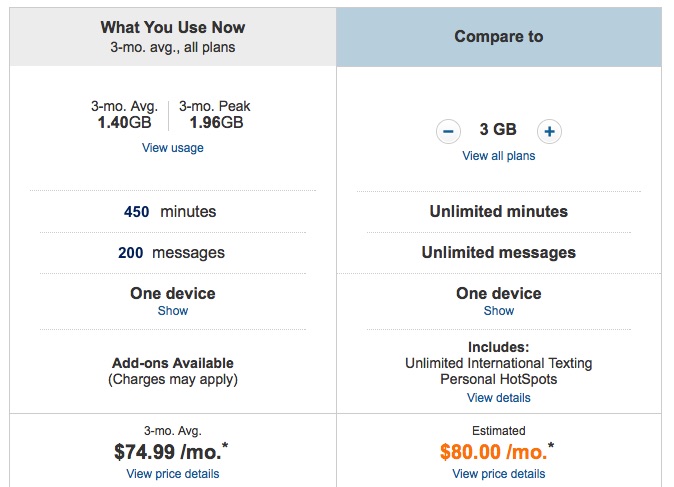
Task: Select the Compare to column header
Action: click(499, 37)
